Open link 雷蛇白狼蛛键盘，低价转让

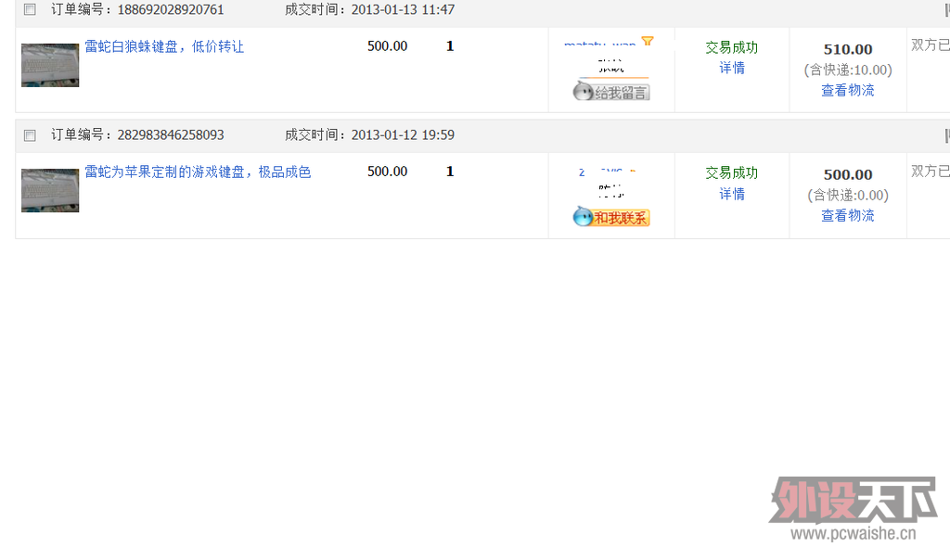(x=164, y=46)
